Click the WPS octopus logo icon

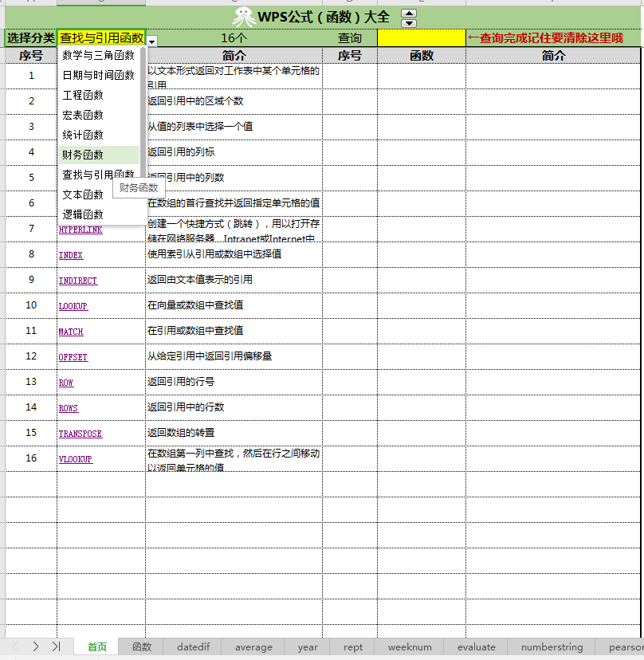click(x=244, y=18)
